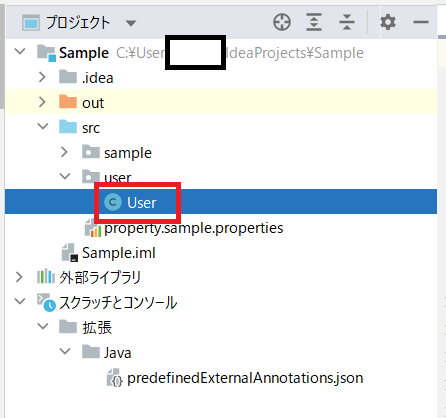The height and width of the screenshot is (418, 446).
Task: Select the Sample.iml file
Action: [x=119, y=253]
